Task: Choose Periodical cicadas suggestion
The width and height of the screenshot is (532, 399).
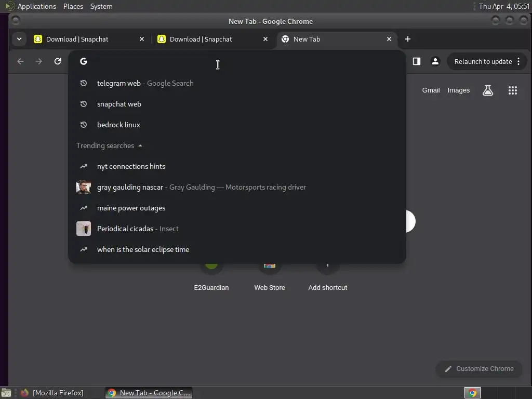Action: pyautogui.click(x=237, y=229)
